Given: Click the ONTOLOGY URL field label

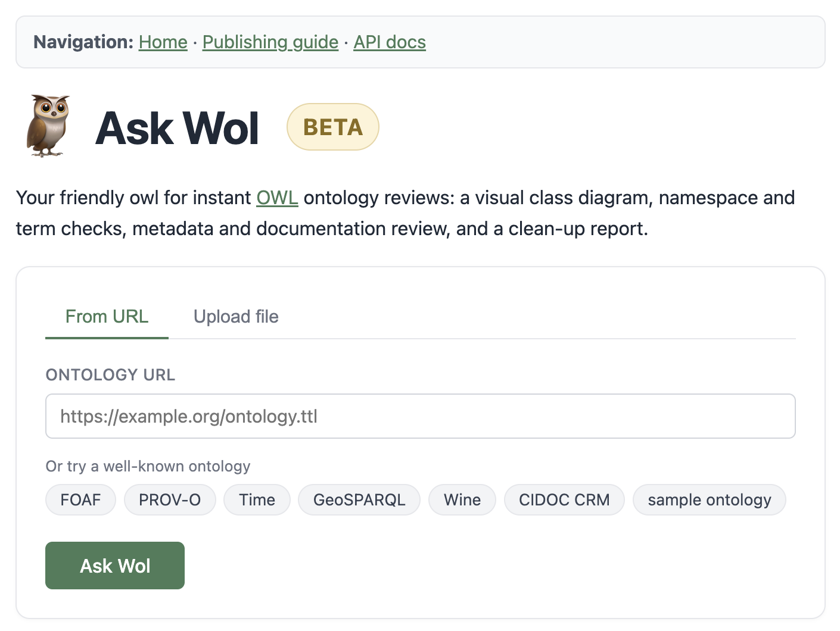Looking at the screenshot, I should [x=111, y=375].
